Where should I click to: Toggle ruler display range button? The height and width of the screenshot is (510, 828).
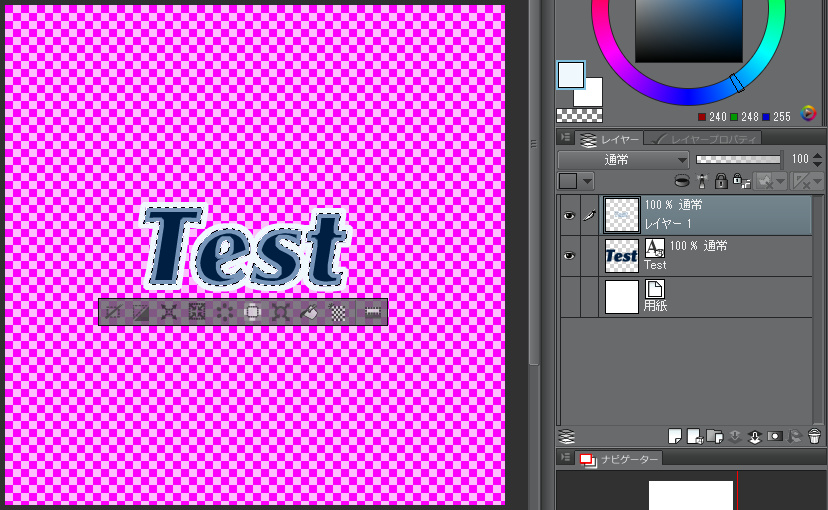tap(802, 182)
